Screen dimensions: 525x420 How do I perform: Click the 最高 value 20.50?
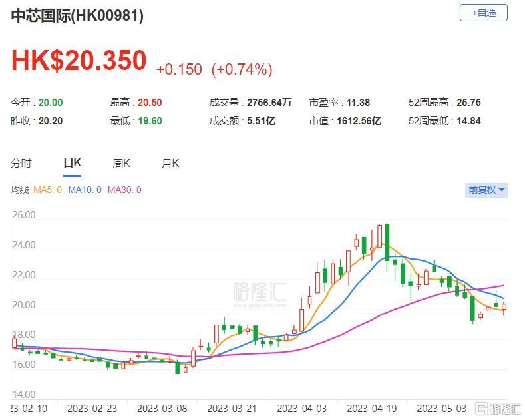pyautogui.click(x=150, y=102)
